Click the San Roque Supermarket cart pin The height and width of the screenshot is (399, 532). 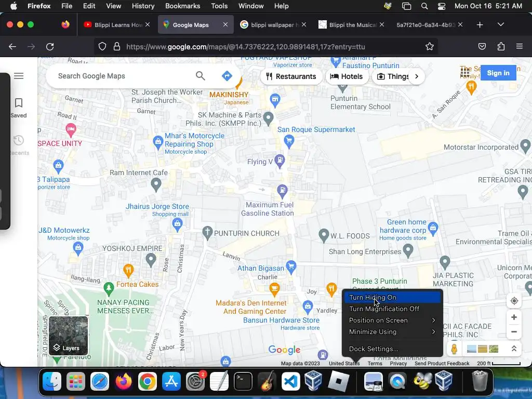[289, 141]
